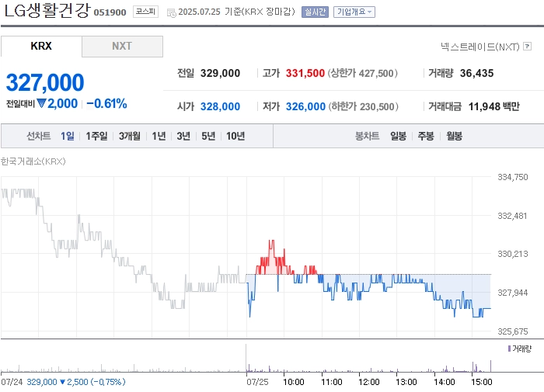Screen dimensions: 544x392
Task: Click the 넥스트레이드(NXT) link
Action: point(480,47)
